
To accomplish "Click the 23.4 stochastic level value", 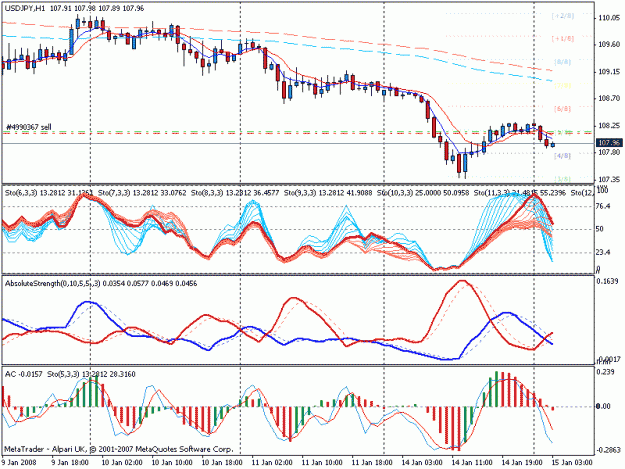I will (x=603, y=252).
